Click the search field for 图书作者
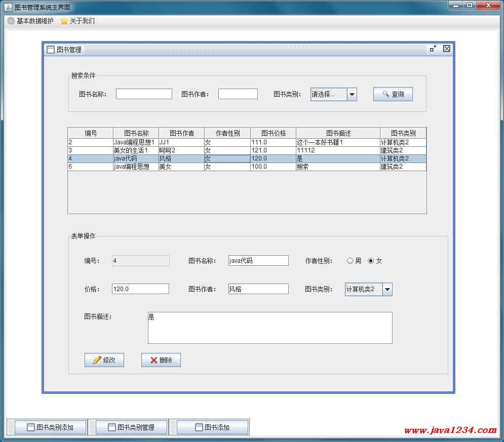This screenshot has height=442, width=504. pos(238,94)
